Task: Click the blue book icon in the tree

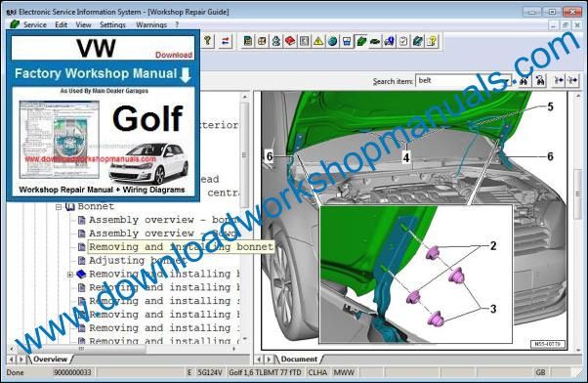Action: 81,274
